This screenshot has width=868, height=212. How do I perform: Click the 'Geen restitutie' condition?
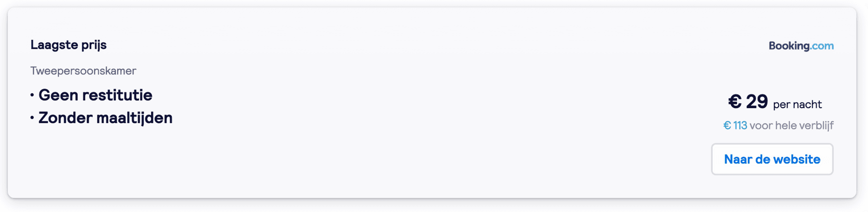[x=95, y=95]
